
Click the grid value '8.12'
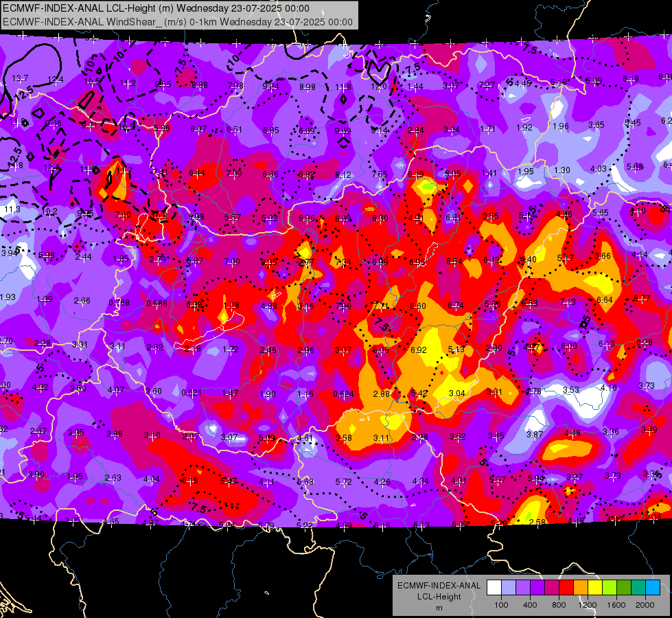pos(343,174)
